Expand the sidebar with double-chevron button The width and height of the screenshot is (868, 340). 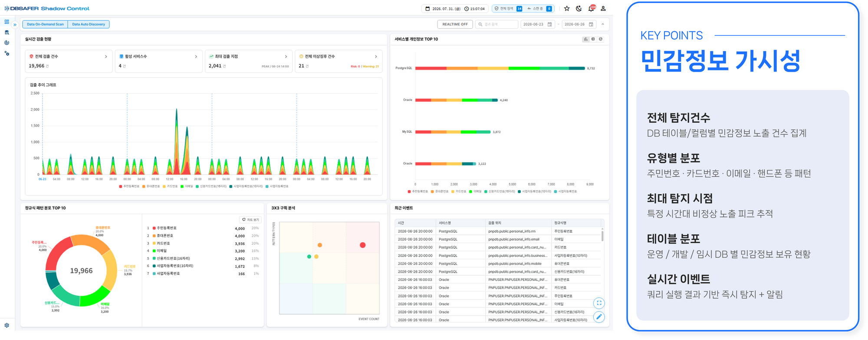(x=15, y=25)
